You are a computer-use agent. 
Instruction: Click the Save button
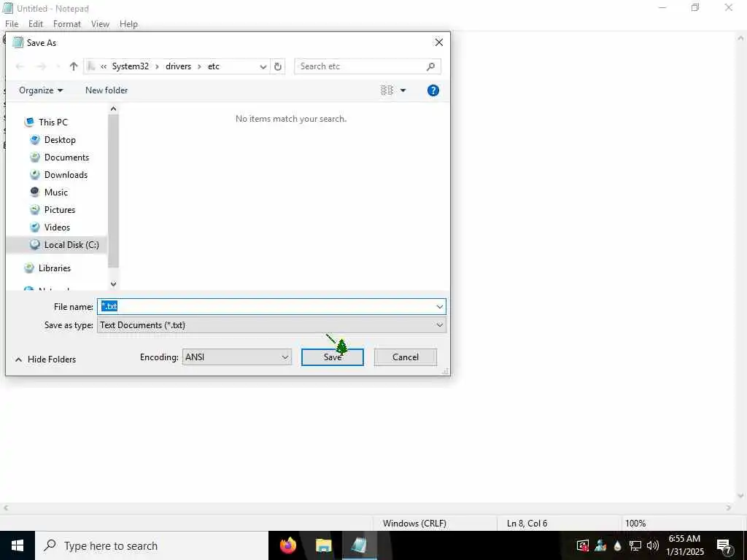[x=333, y=357]
